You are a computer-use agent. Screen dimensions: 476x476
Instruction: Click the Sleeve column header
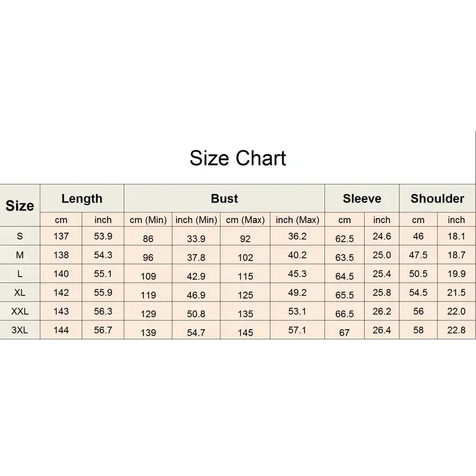(x=362, y=199)
